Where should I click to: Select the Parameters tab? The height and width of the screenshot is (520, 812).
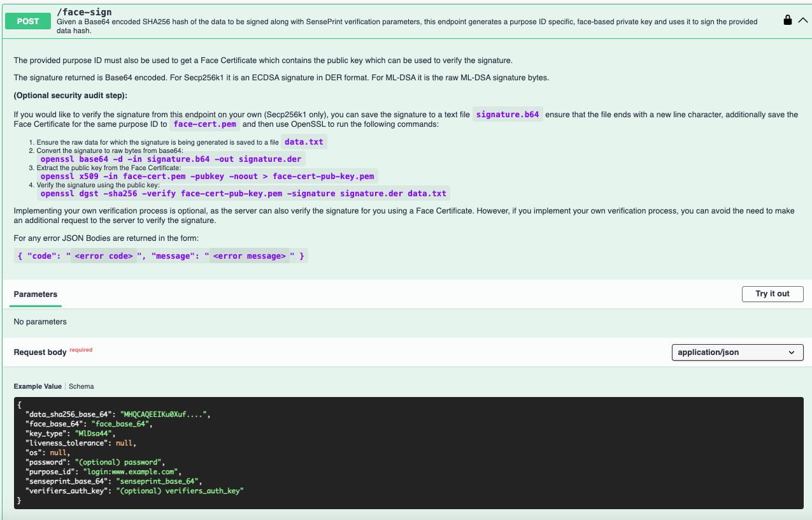coord(36,294)
